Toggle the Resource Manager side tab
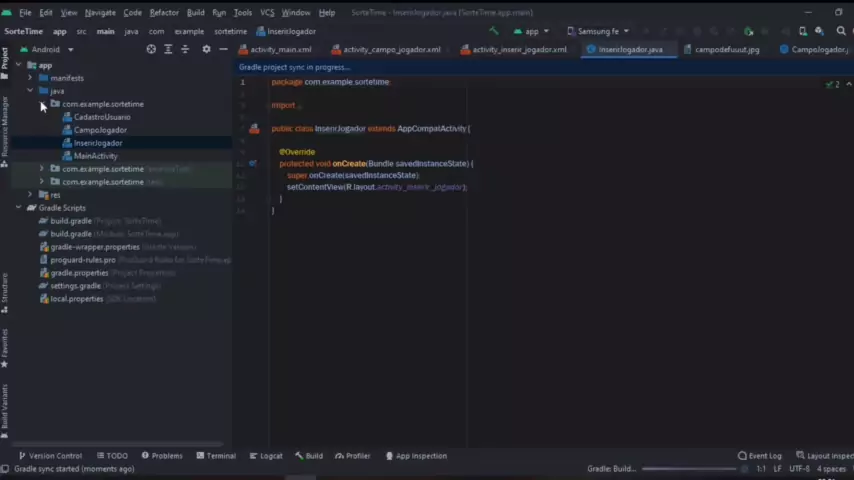854x480 pixels. (5, 127)
